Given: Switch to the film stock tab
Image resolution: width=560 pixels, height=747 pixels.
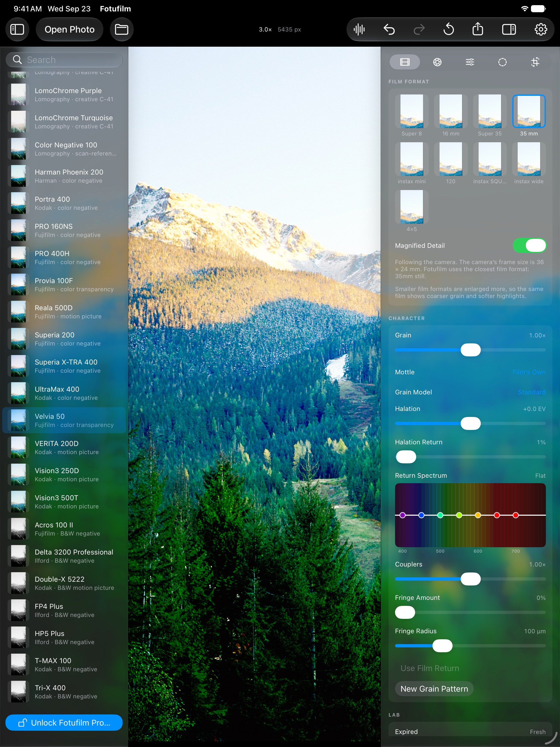Looking at the screenshot, I should coord(405,62).
